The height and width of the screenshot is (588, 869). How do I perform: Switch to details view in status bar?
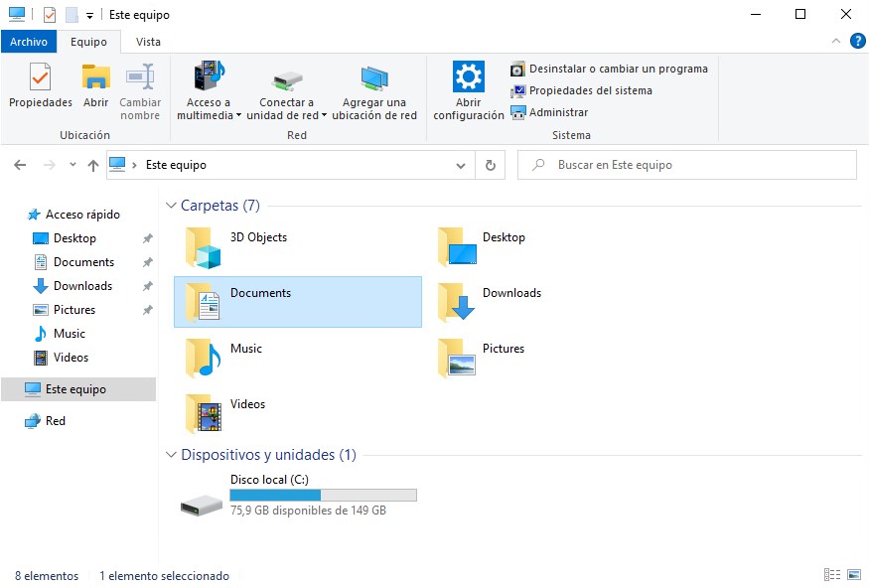(831, 575)
